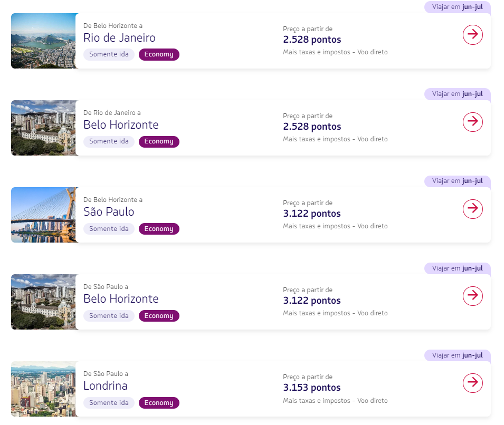
Task: Click the Viajar em jun-jul badge on the first card
Action: 457,7
